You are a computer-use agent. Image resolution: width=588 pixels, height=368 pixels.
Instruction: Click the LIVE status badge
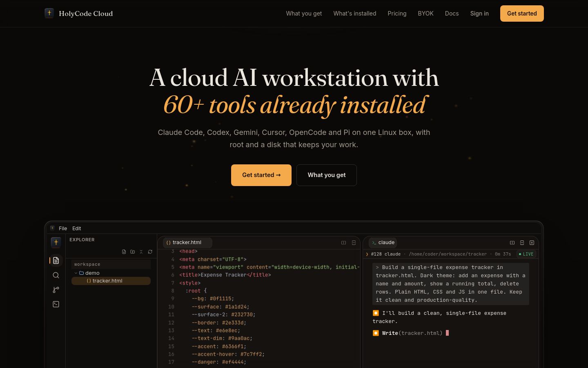(526, 254)
